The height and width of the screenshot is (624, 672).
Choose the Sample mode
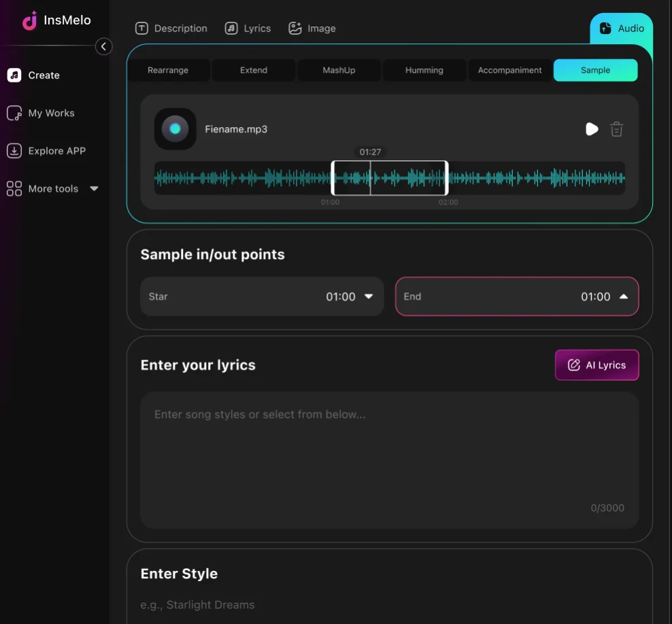[595, 70]
